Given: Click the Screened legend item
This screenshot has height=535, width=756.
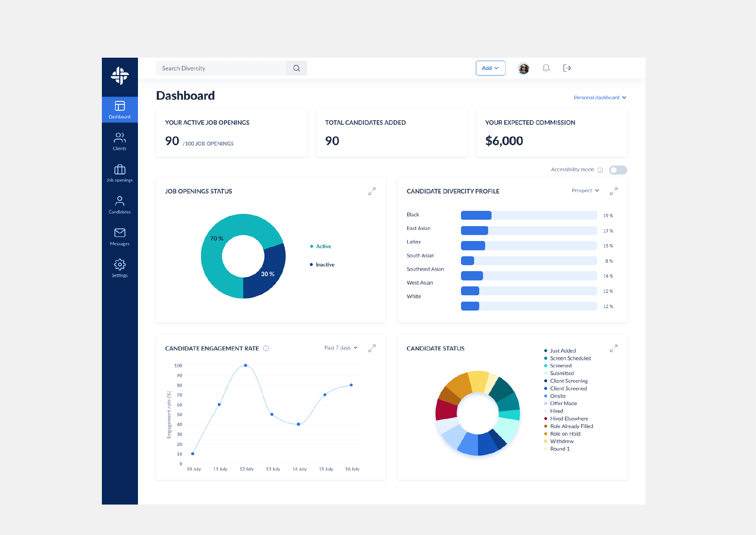Looking at the screenshot, I should click(x=558, y=366).
